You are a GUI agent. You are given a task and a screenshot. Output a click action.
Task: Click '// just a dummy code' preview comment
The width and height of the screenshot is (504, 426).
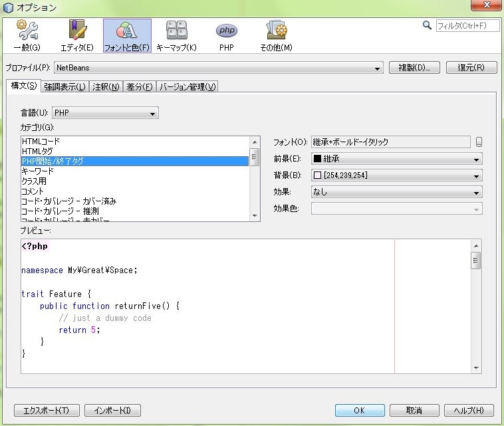(x=105, y=318)
